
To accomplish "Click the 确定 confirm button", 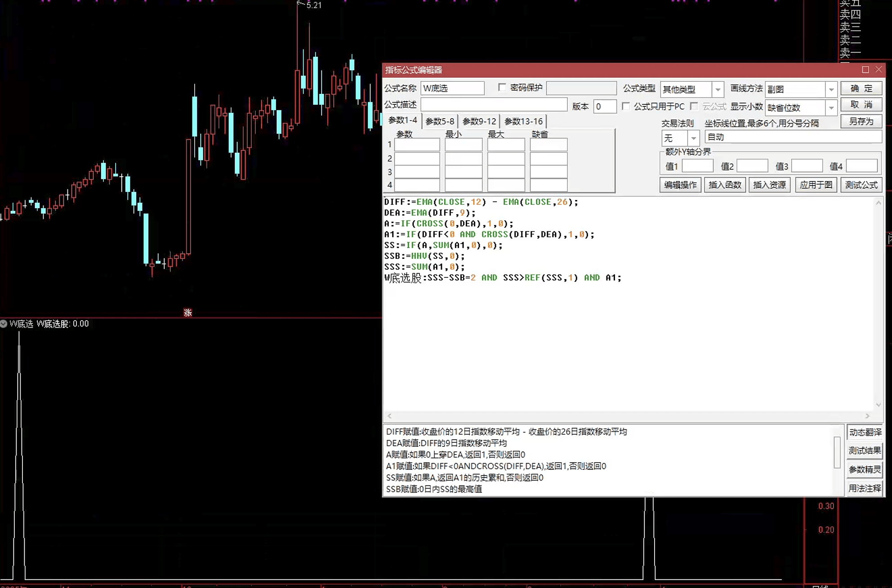I will [861, 89].
